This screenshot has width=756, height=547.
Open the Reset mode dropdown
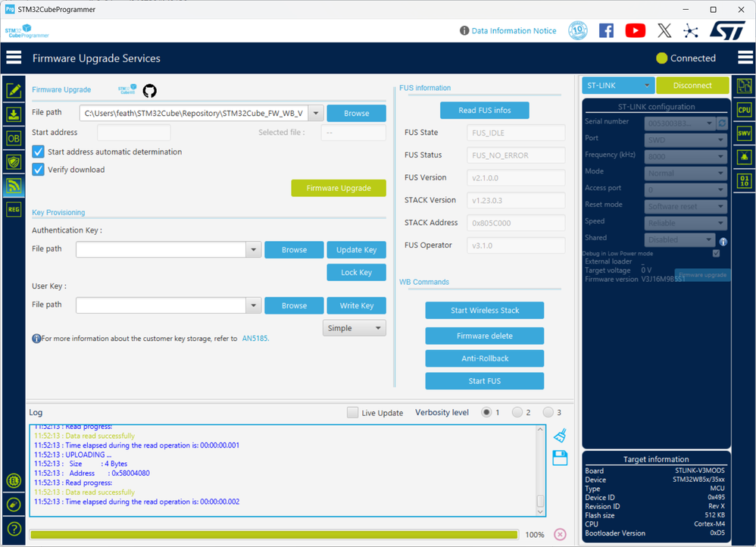coord(685,207)
